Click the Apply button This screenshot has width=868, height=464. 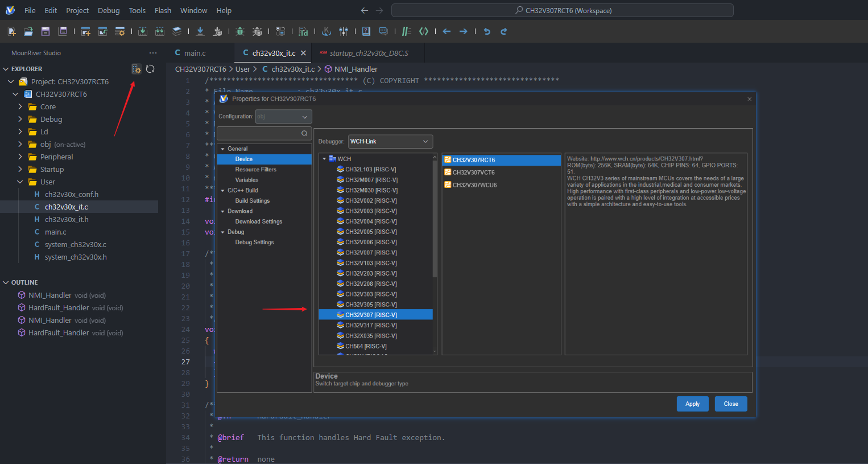tap(692, 404)
